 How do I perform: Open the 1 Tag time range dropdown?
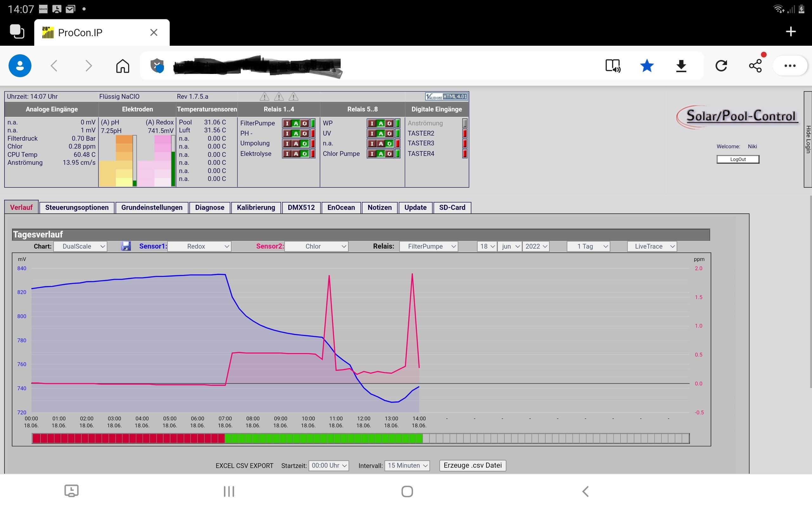click(x=588, y=246)
